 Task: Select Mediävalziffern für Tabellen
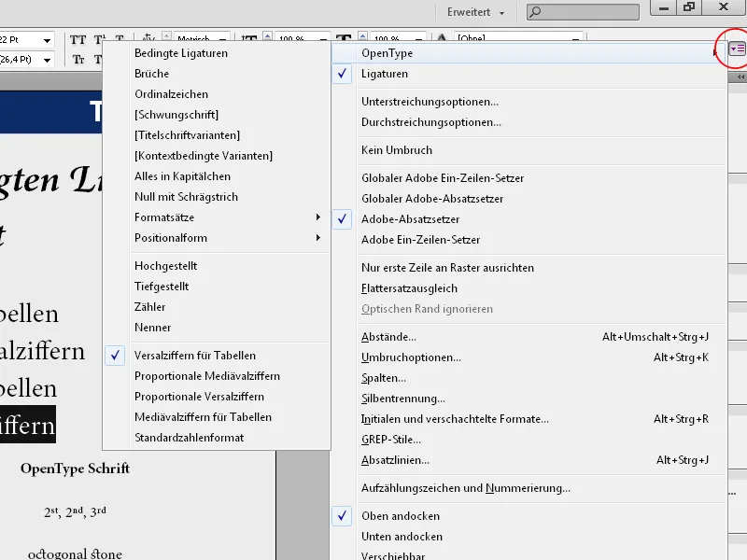[217, 417]
